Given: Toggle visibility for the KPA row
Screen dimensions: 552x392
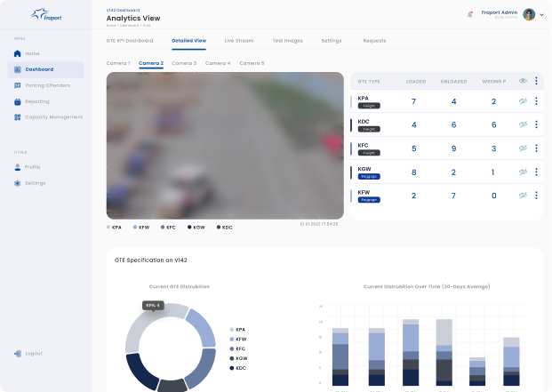Looking at the screenshot, I should (x=523, y=101).
